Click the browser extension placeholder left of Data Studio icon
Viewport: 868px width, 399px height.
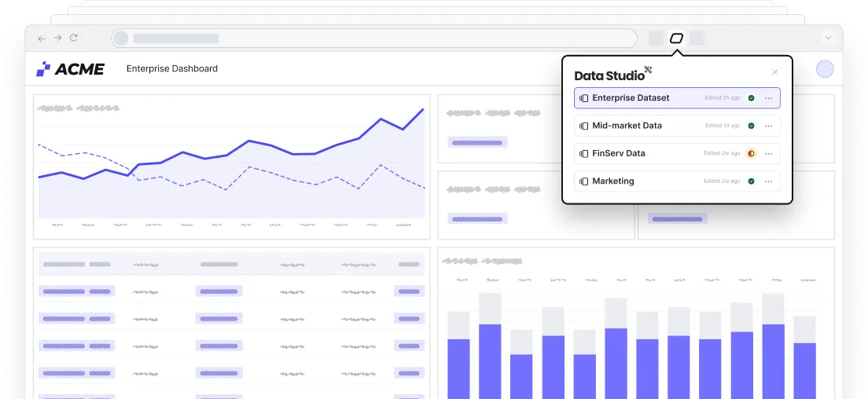[x=656, y=38]
